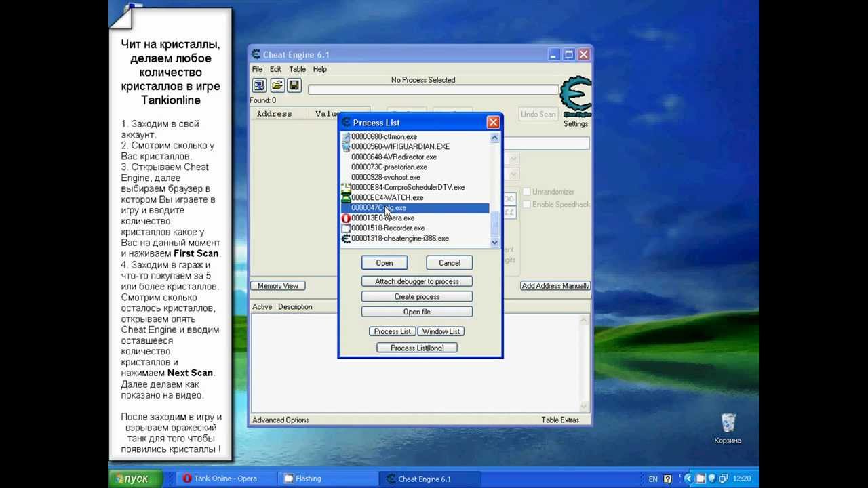The height and width of the screenshot is (488, 868).
Task: Toggle the Unrandomizer checkbox
Action: pyautogui.click(x=526, y=192)
